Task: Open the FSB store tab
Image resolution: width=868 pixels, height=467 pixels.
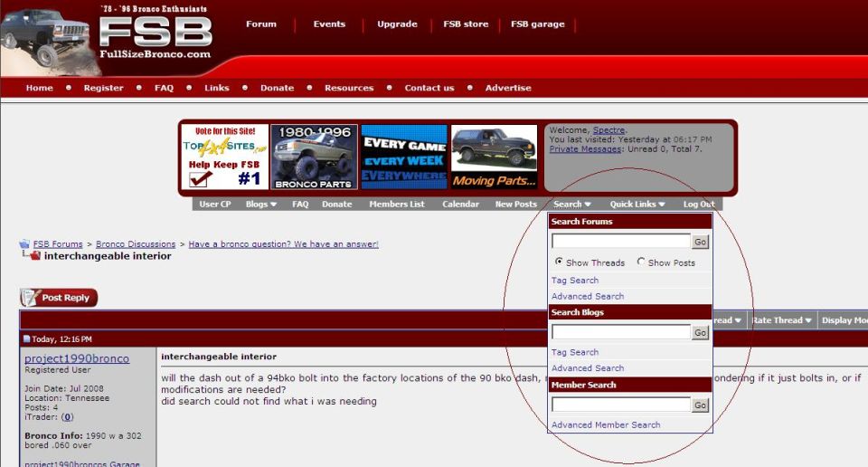Action: (466, 24)
